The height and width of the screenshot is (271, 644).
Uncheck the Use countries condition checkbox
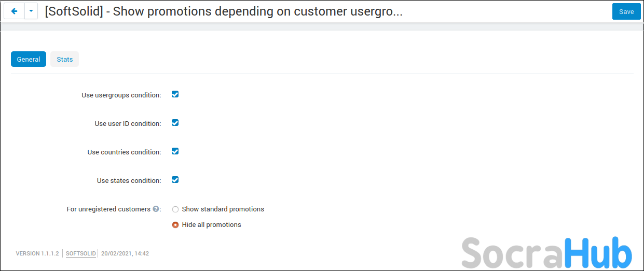coord(175,151)
